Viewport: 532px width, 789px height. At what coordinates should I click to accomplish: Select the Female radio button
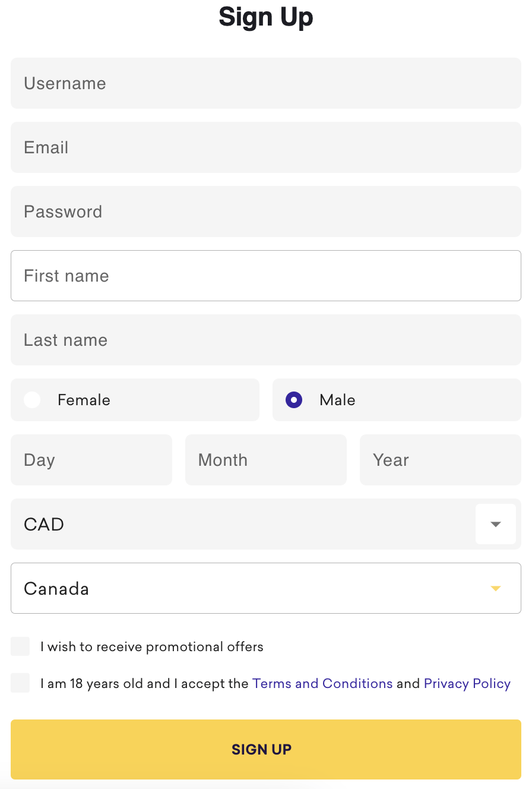pos(33,400)
